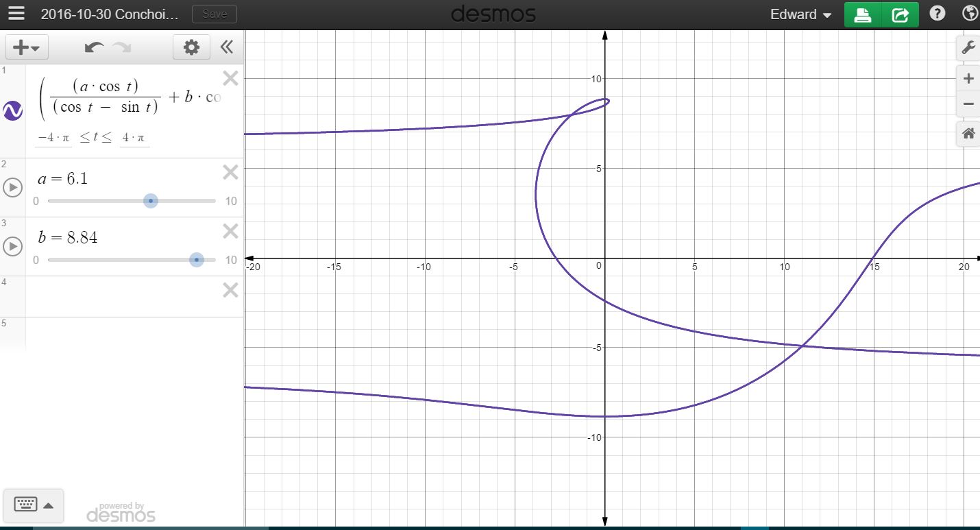Click the slider handle for a = 6.1
Viewport: 980px width, 530px height.
(150, 200)
